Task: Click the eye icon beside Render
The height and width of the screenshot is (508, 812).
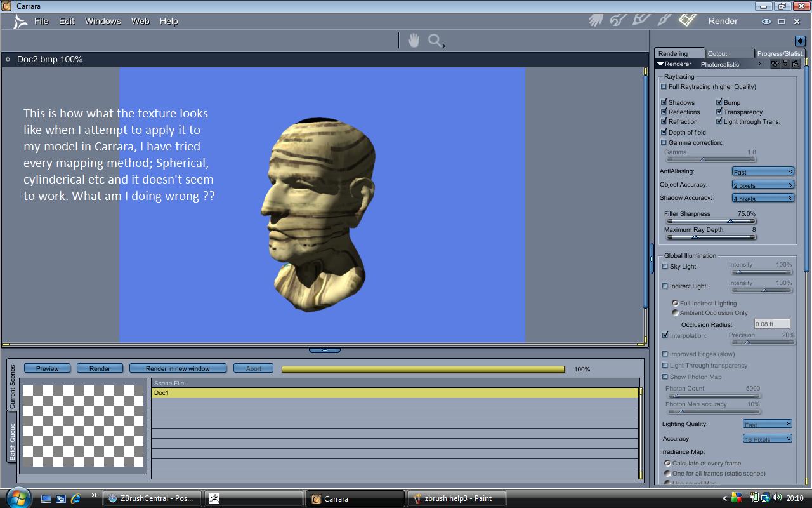Action: [x=766, y=22]
